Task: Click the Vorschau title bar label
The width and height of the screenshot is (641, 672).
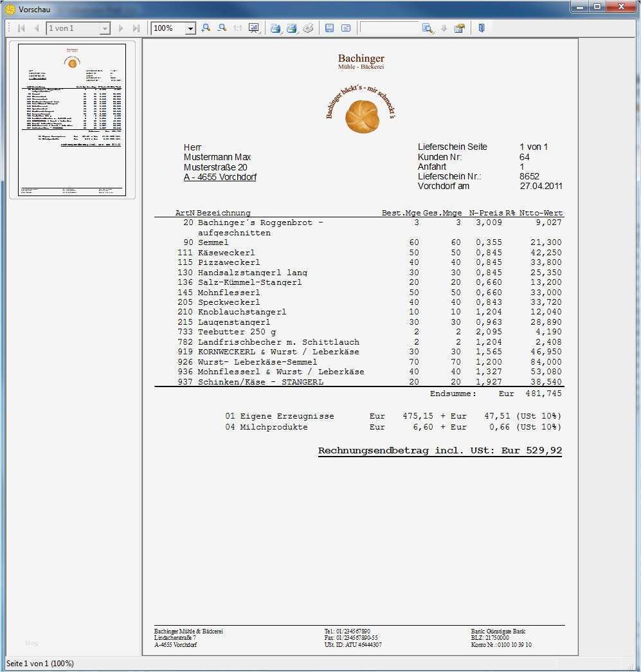Action: pyautogui.click(x=35, y=9)
